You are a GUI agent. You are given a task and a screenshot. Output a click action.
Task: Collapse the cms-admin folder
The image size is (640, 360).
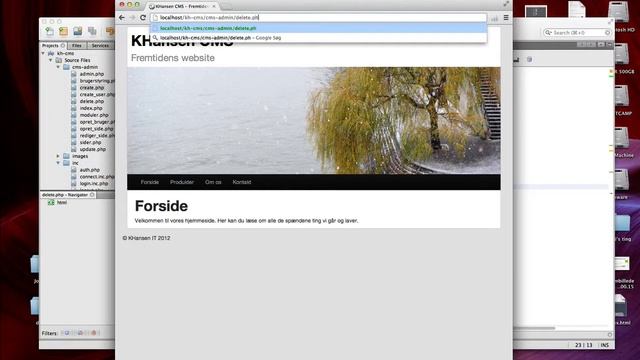[58, 67]
